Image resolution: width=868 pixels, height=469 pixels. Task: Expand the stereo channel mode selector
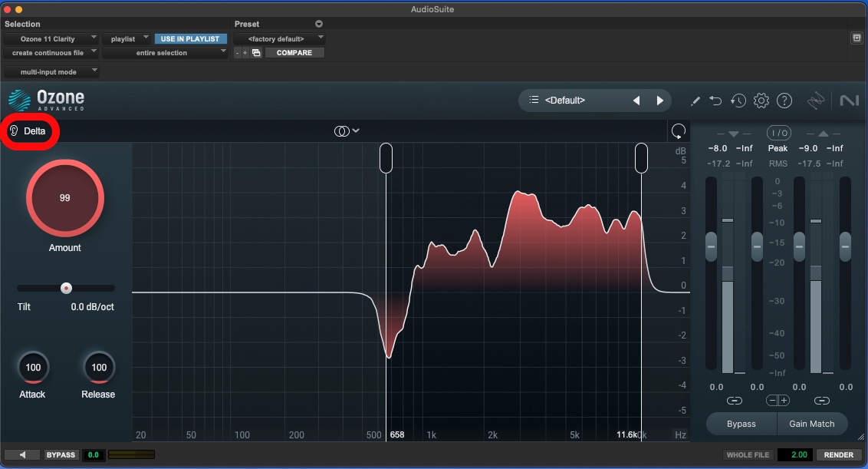[x=347, y=130]
